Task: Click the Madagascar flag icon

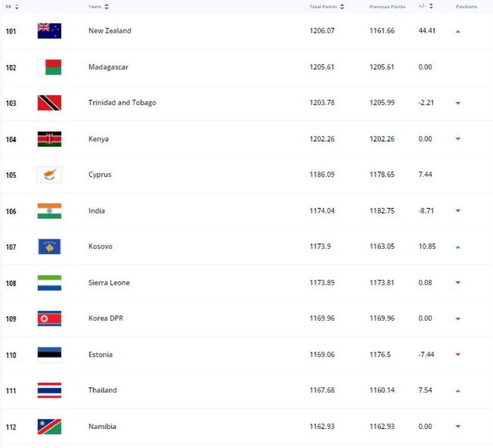Action: pos(49,67)
